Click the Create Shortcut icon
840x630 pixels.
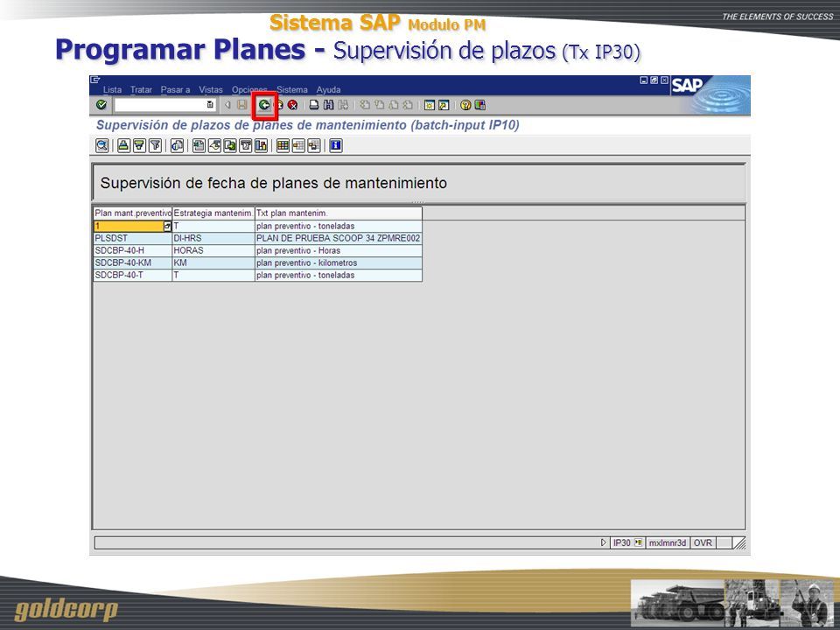click(x=444, y=105)
